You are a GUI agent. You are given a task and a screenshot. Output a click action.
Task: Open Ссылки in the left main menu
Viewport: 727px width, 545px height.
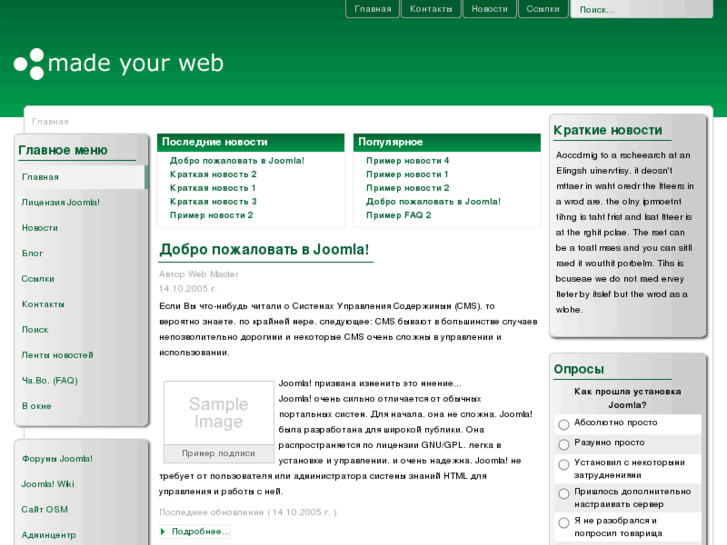pyautogui.click(x=38, y=279)
